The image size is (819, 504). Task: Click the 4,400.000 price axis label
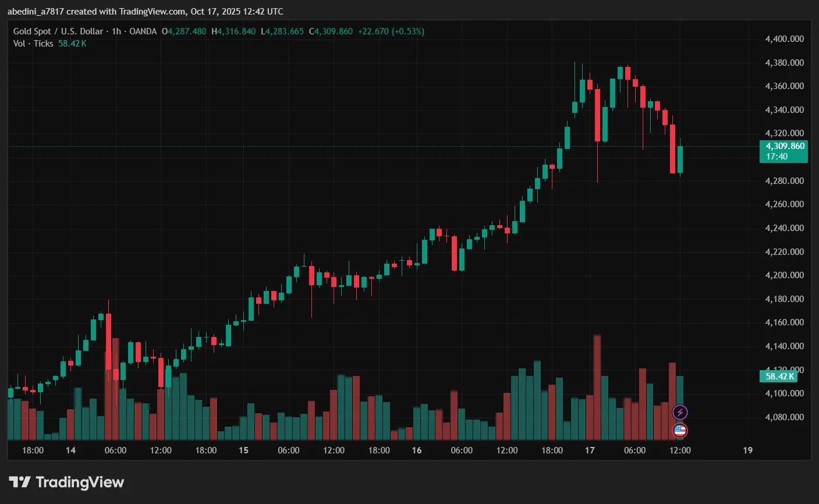(x=784, y=39)
